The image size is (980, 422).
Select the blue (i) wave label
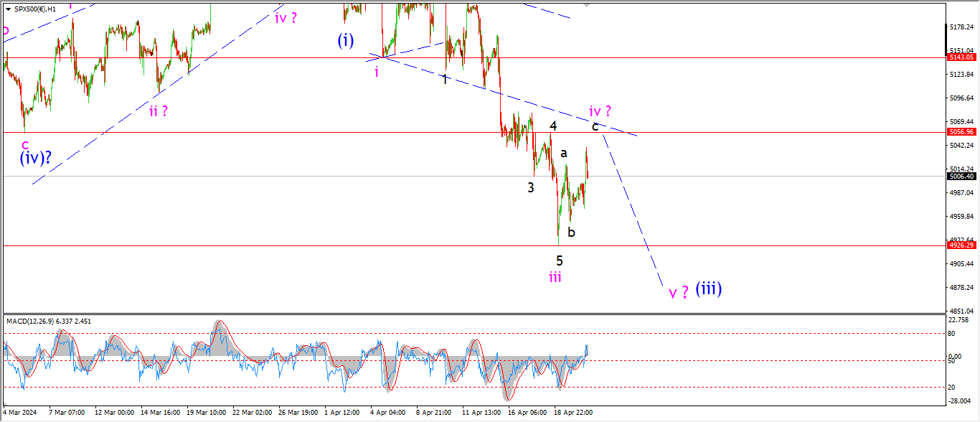pyautogui.click(x=346, y=40)
